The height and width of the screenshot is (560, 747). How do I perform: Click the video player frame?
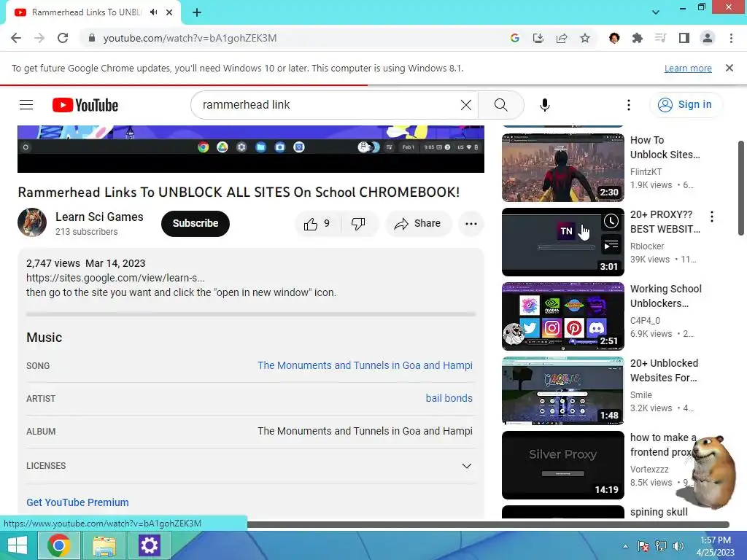(251, 149)
